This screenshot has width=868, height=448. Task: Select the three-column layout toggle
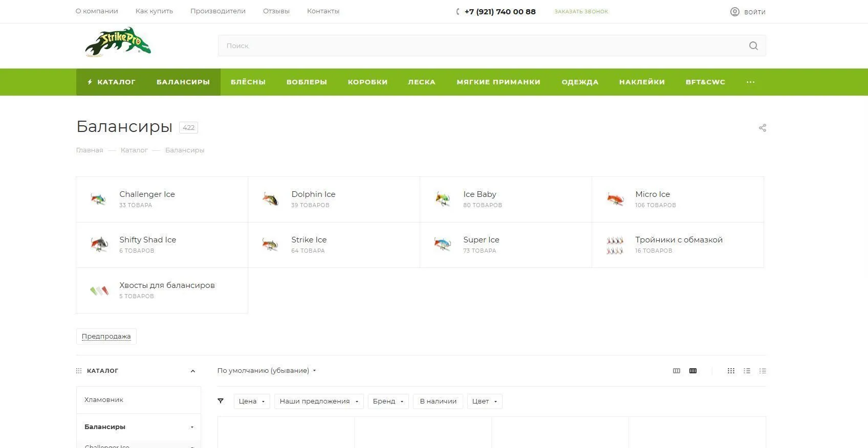[677, 371]
